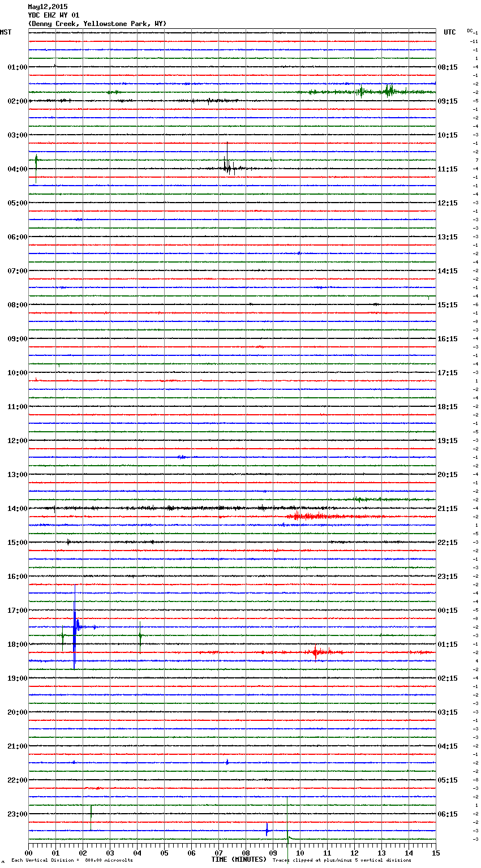Select the 23:00 MST time label

point(17,814)
